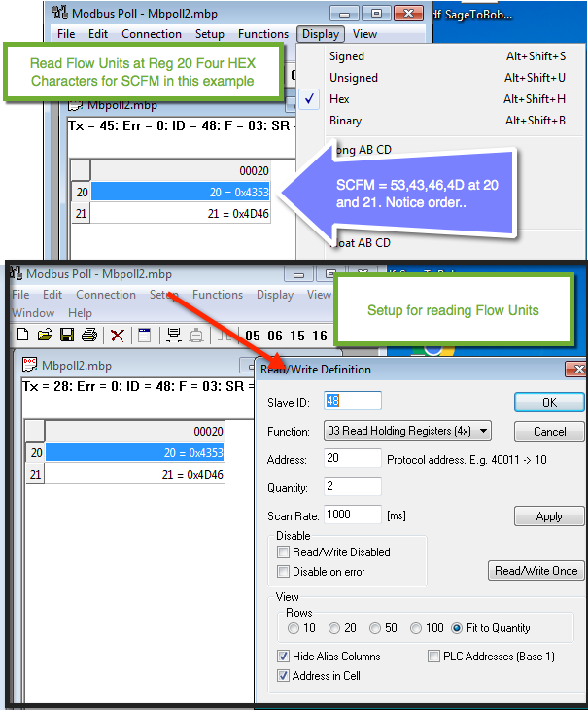588x710 pixels.
Task: Click the Read/Write Definition window toolbar icon
Action: tap(144, 336)
